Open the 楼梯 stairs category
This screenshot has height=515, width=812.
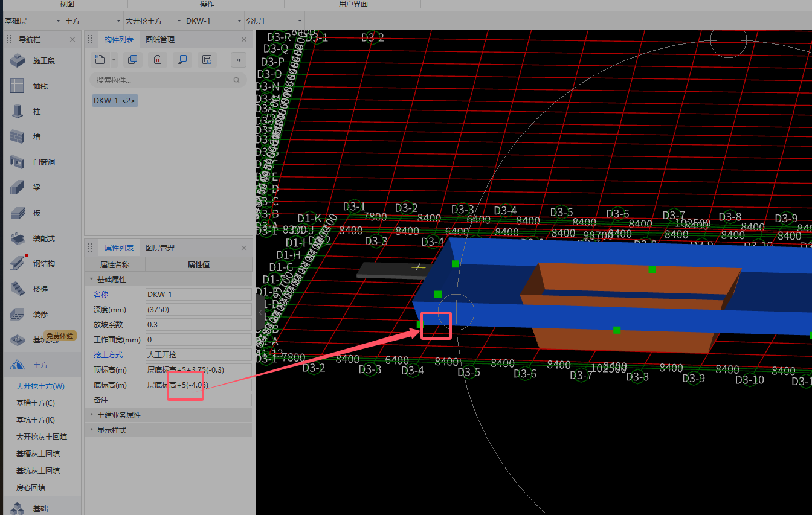pos(18,289)
